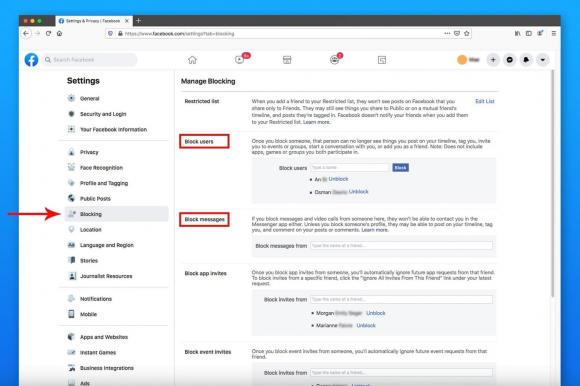The width and height of the screenshot is (580, 386).
Task: Click the Create plus icon
Action: pos(493,60)
